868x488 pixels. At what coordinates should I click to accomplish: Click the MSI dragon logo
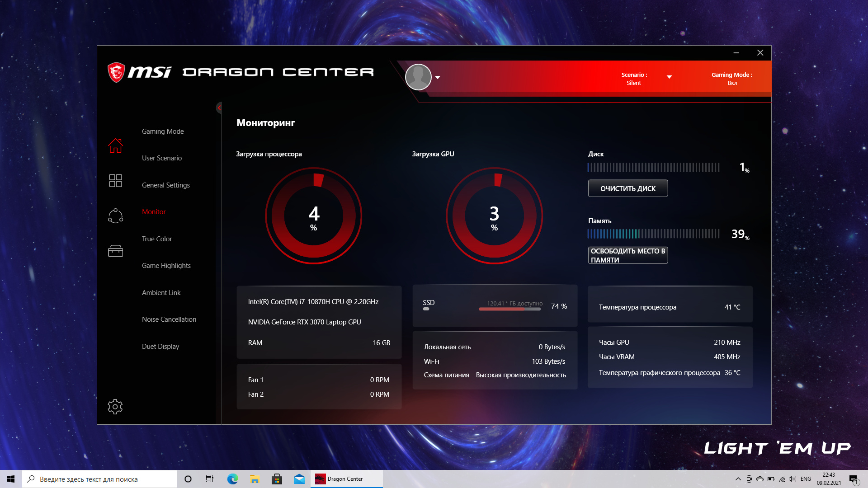point(117,71)
